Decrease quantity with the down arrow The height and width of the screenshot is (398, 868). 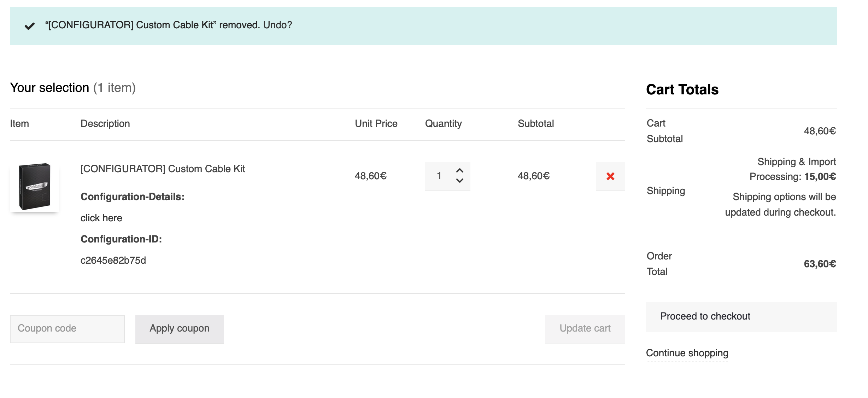tap(459, 181)
